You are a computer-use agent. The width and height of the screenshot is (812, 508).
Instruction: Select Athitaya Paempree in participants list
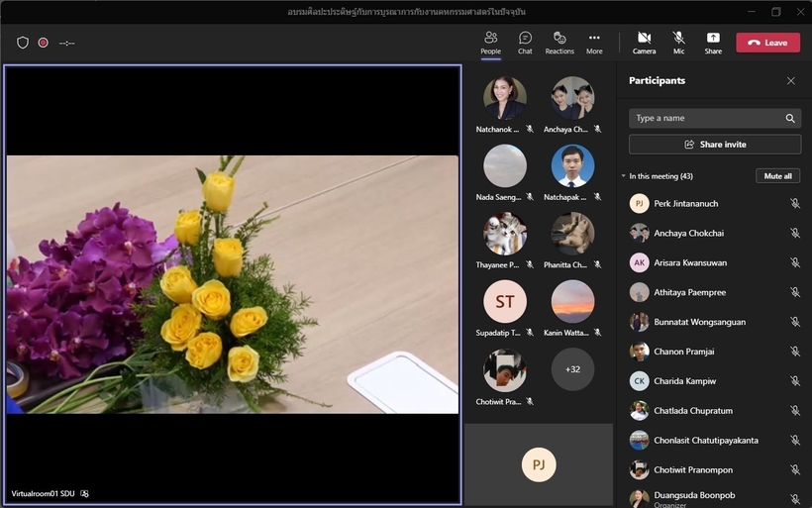coord(715,292)
